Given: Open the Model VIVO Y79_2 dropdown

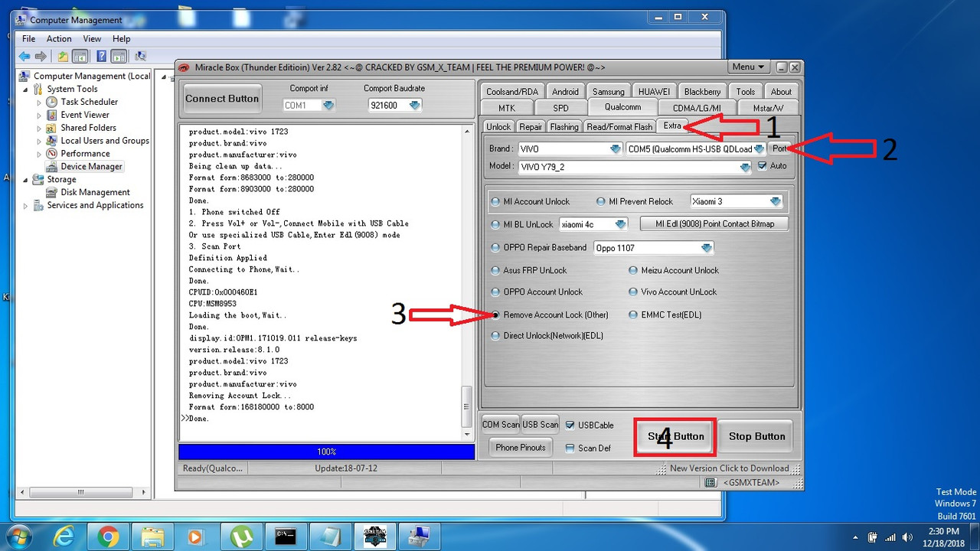Looking at the screenshot, I should pyautogui.click(x=745, y=168).
